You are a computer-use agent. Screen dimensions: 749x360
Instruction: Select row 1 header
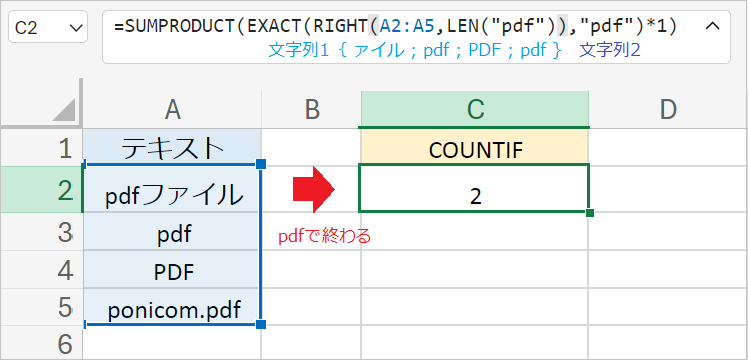42,148
